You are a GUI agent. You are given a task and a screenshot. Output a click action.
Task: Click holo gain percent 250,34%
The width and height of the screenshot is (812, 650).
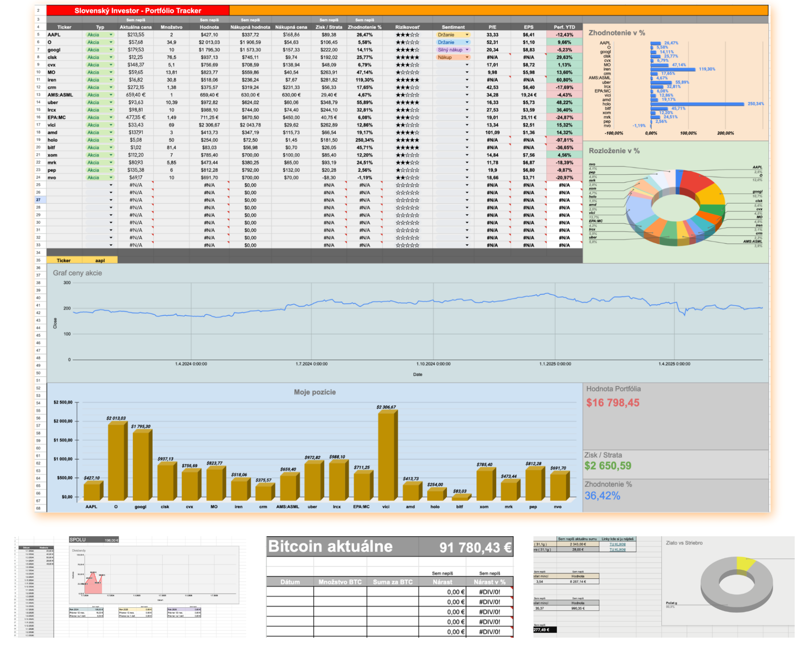[x=365, y=140]
